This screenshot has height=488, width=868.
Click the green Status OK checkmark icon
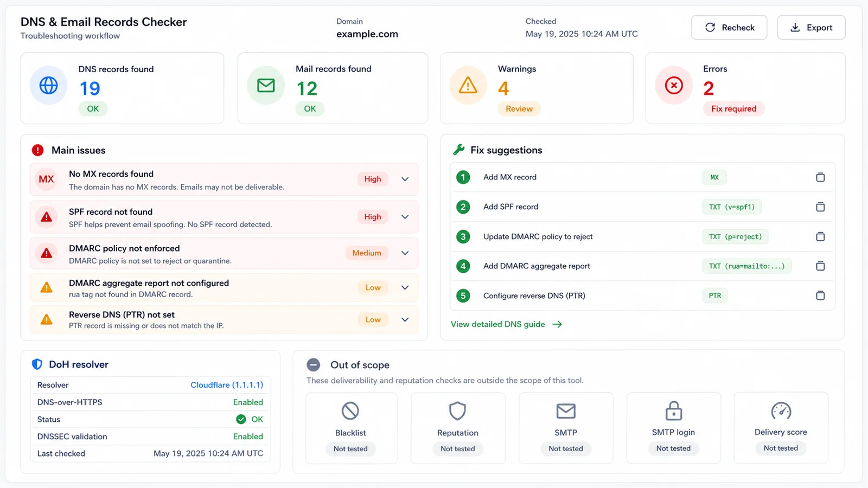point(241,419)
